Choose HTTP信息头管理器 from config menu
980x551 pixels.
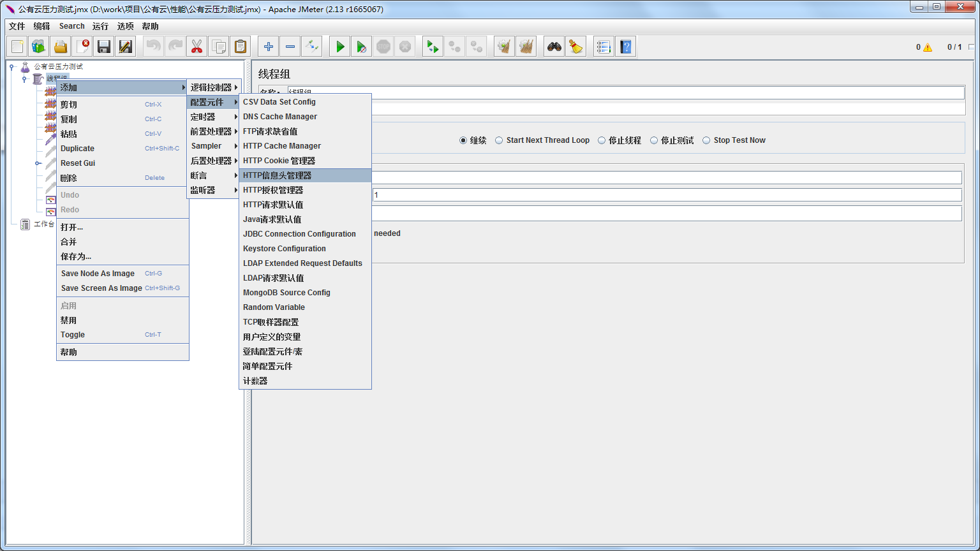[305, 175]
